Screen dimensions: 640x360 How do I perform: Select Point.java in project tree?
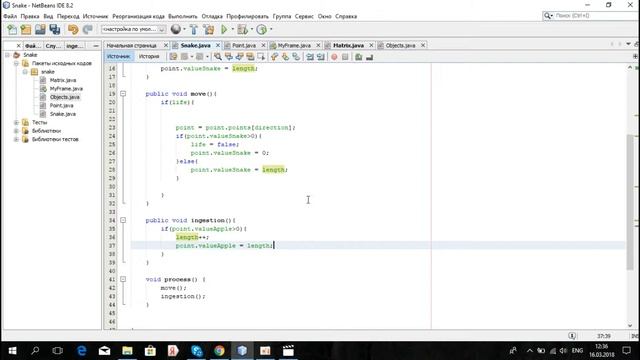(x=62, y=105)
